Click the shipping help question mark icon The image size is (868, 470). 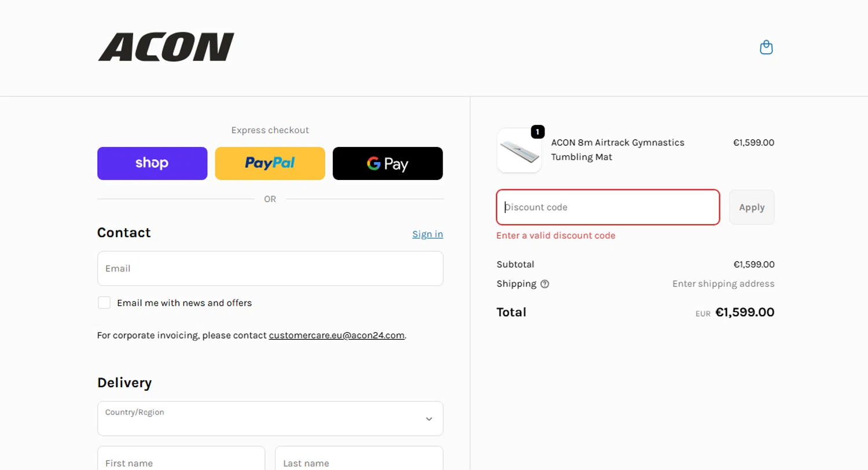545,284
